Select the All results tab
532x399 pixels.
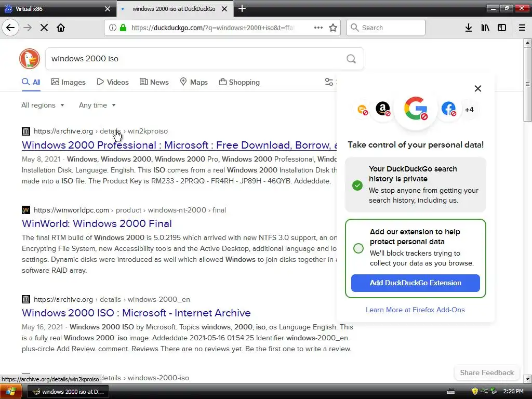(31, 82)
